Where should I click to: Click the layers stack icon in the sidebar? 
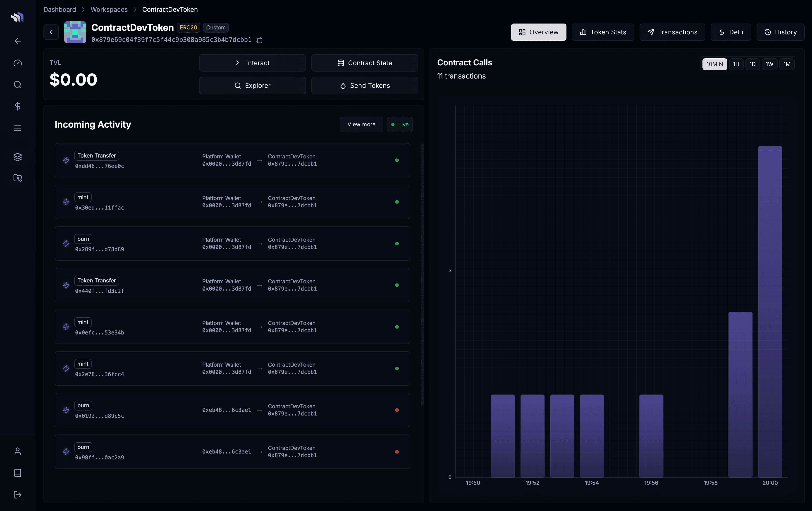[x=17, y=157]
